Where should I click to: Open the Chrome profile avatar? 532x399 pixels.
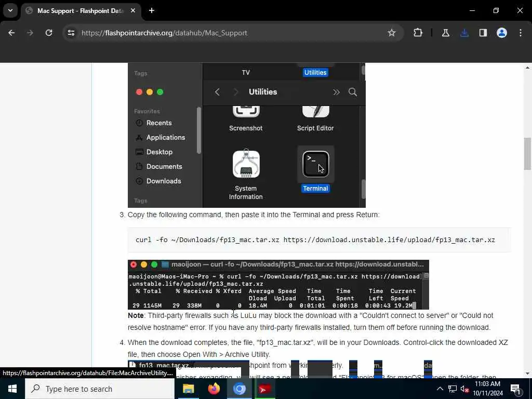(x=502, y=33)
